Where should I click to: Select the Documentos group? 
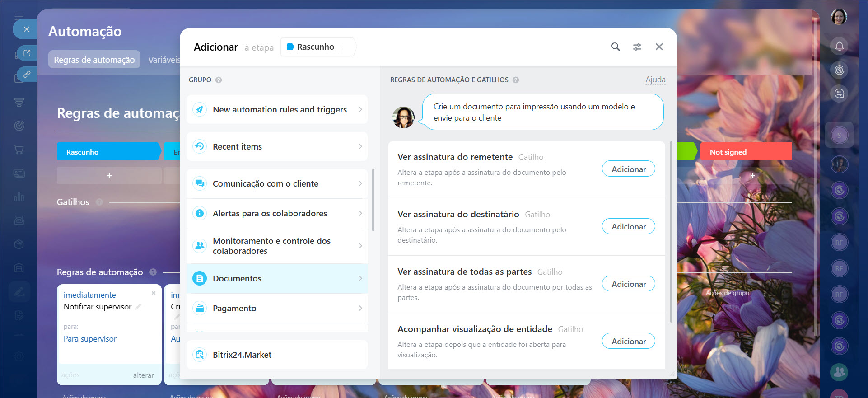[x=277, y=278]
